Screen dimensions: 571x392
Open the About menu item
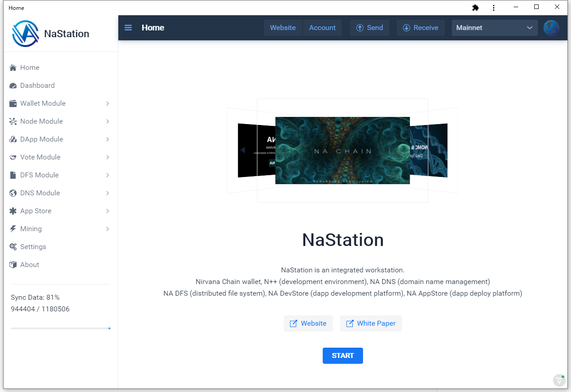30,265
